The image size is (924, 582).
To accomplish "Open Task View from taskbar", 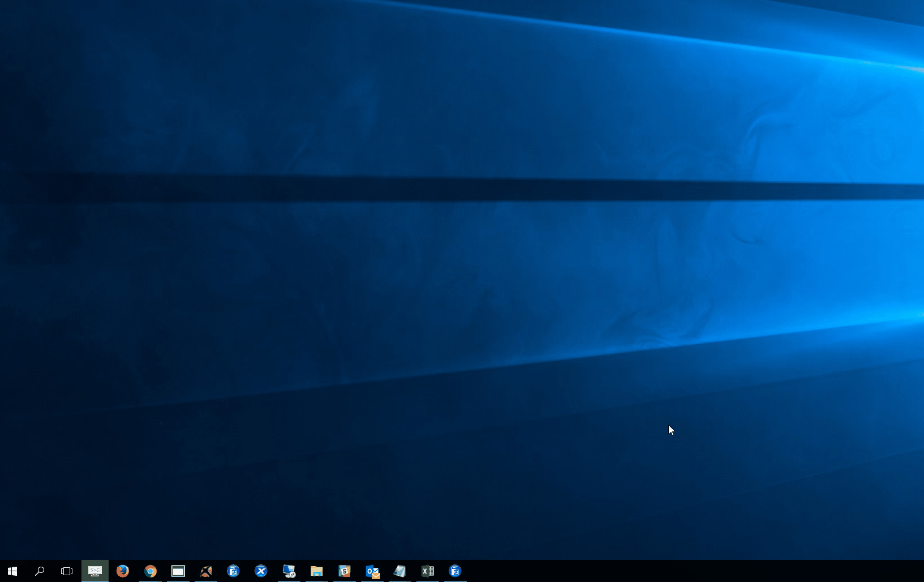I will [x=67, y=571].
